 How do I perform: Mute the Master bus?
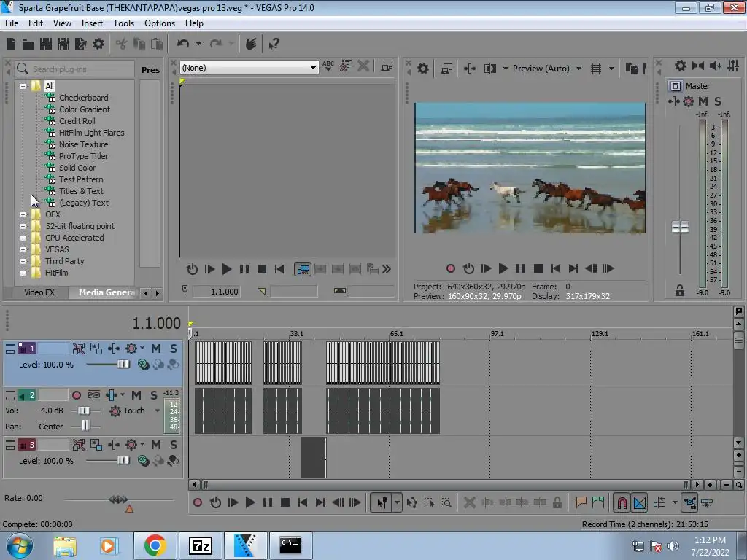tap(703, 101)
